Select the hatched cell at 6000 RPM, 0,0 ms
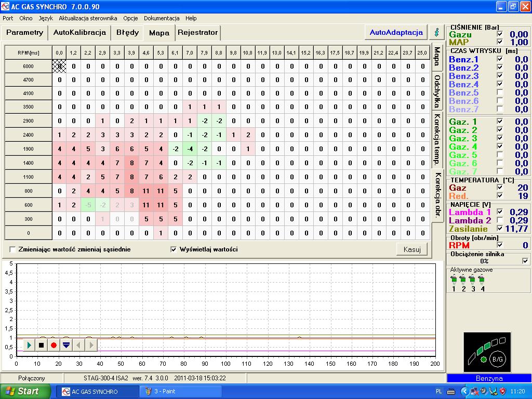532x399 pixels. point(59,66)
